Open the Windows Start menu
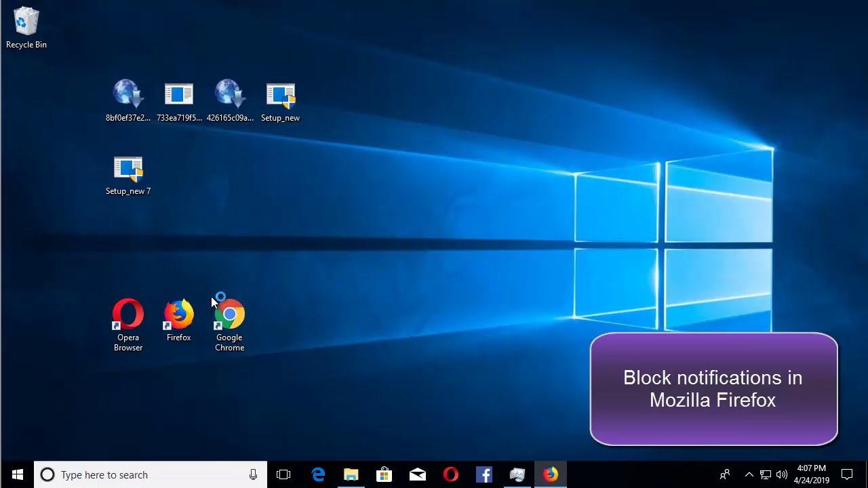The width and height of the screenshot is (868, 488). tap(17, 474)
